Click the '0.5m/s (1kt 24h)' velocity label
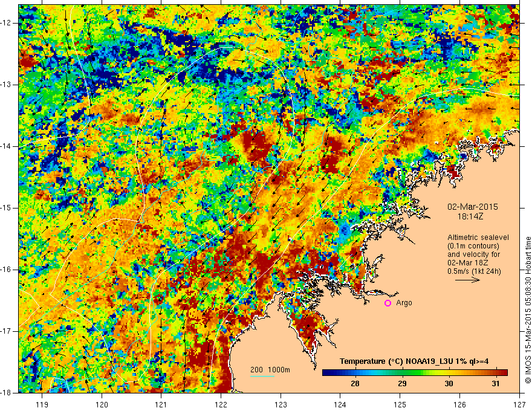The image size is (532, 411). pyautogui.click(x=474, y=271)
